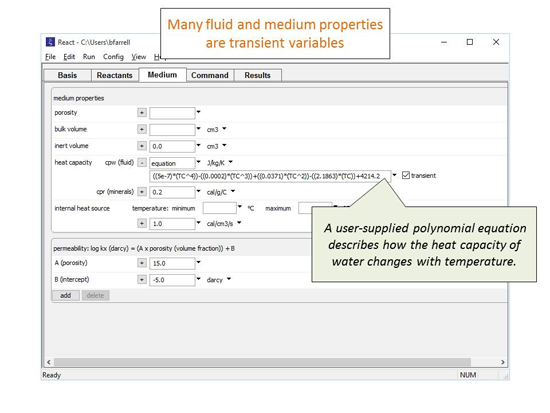Open the cal/g/C unit dropdown
Image resolution: width=550 pixels, height=413 pixels.
point(233,192)
